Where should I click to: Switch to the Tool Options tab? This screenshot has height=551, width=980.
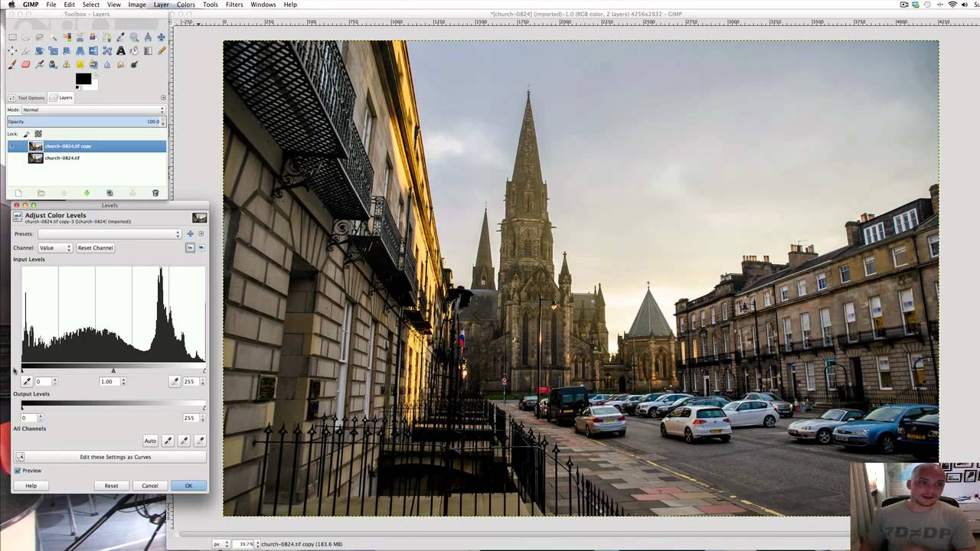coord(27,98)
